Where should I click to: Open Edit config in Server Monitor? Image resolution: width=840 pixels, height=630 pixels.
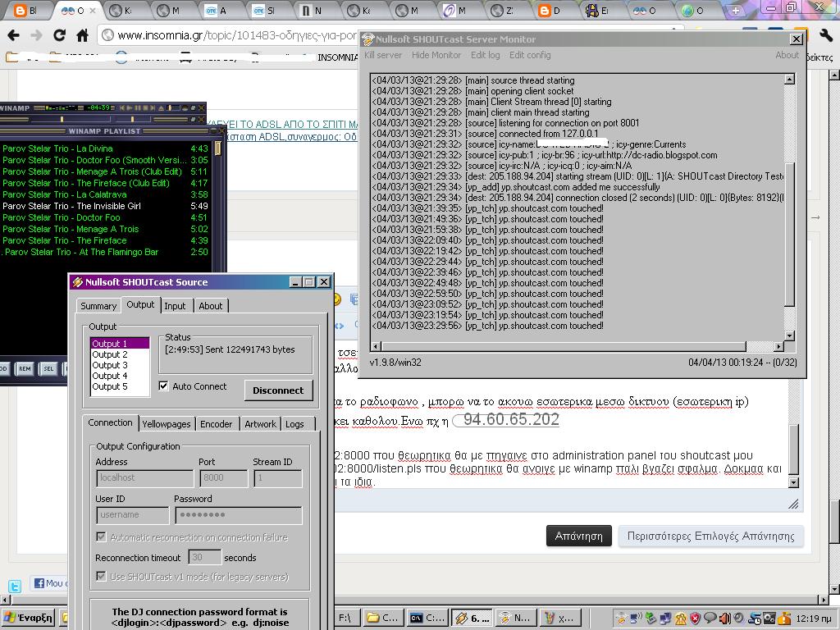click(x=530, y=55)
